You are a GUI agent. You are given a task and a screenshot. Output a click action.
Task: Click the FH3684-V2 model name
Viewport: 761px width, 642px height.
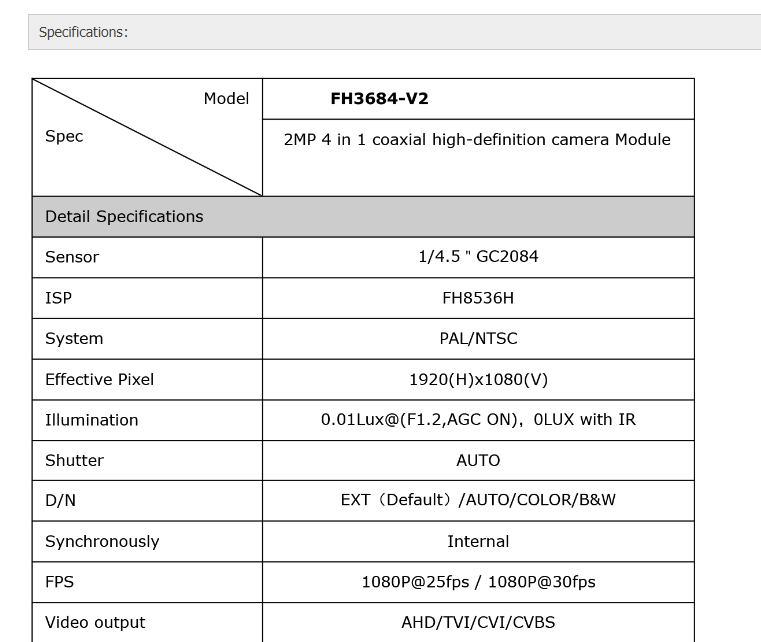coord(379,99)
